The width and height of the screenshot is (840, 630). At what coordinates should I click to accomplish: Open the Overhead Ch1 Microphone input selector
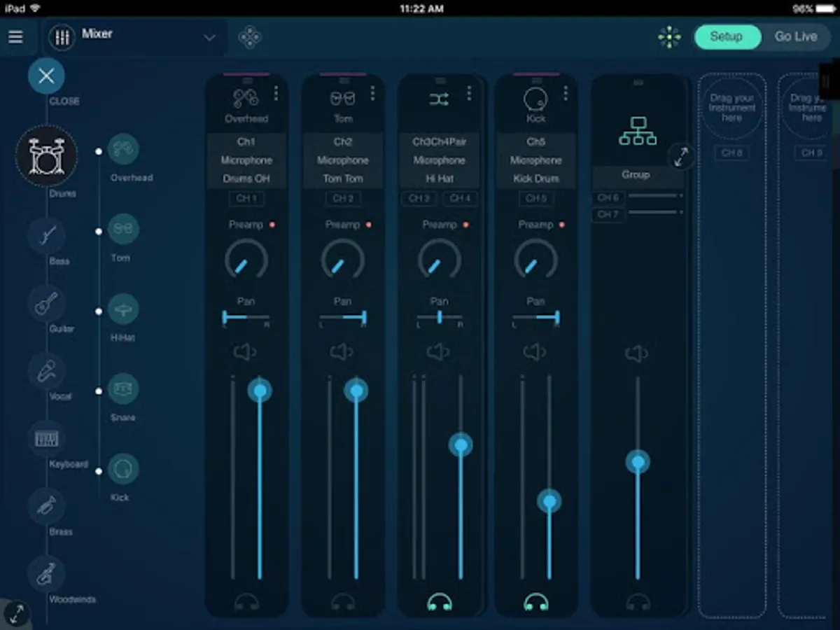[x=246, y=160]
